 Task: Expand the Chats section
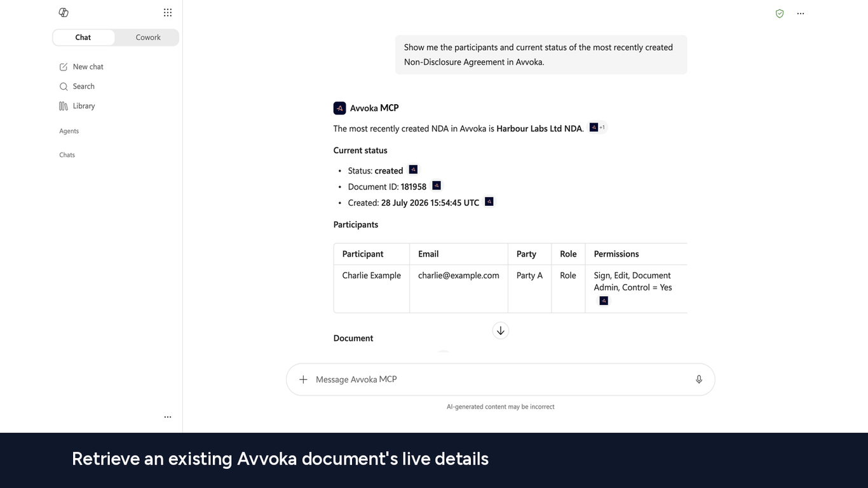tap(67, 155)
